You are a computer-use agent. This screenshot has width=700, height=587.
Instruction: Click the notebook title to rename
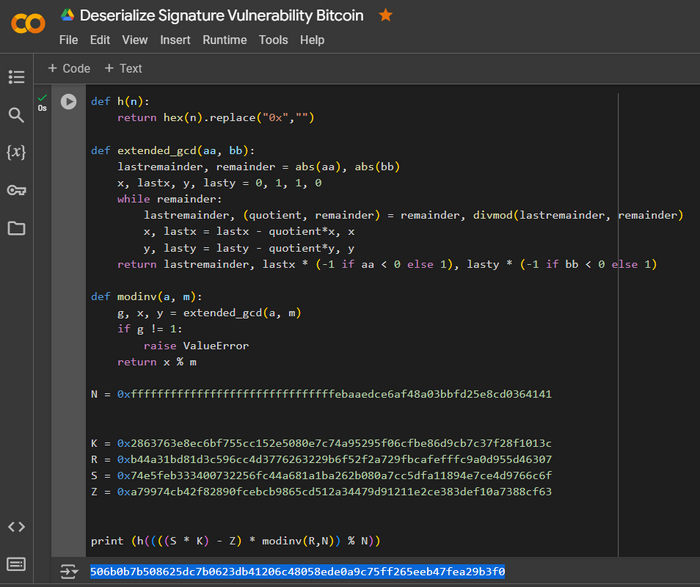point(221,15)
